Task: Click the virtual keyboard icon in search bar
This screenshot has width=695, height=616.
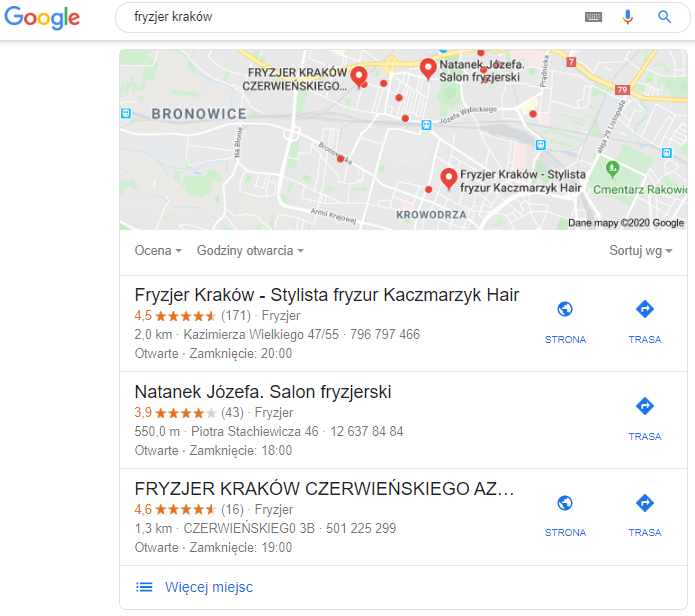Action: (593, 17)
